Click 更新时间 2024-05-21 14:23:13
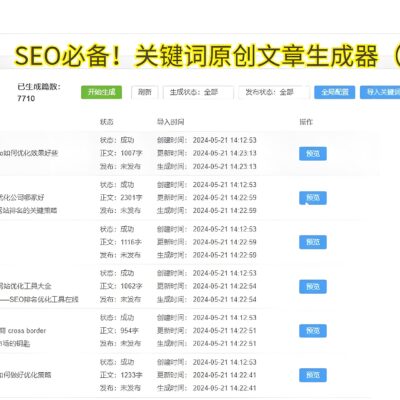This screenshot has width=400, height=400. (207, 153)
